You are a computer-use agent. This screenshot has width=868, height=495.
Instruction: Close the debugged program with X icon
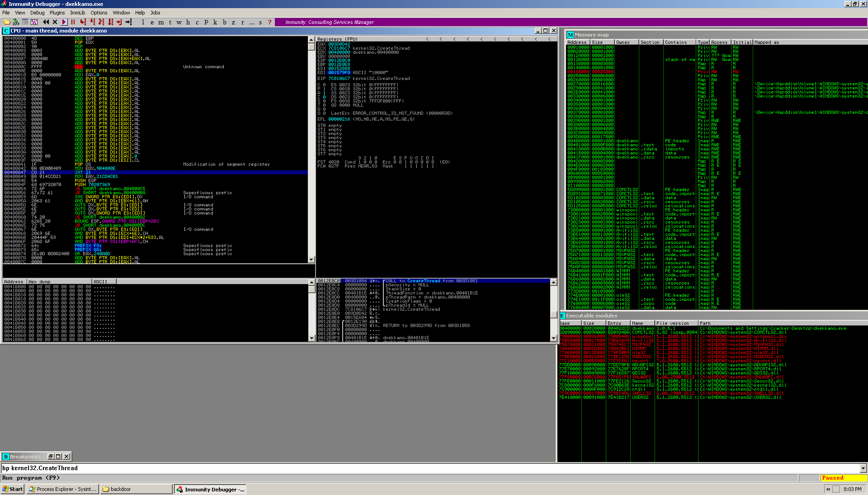click(x=55, y=22)
